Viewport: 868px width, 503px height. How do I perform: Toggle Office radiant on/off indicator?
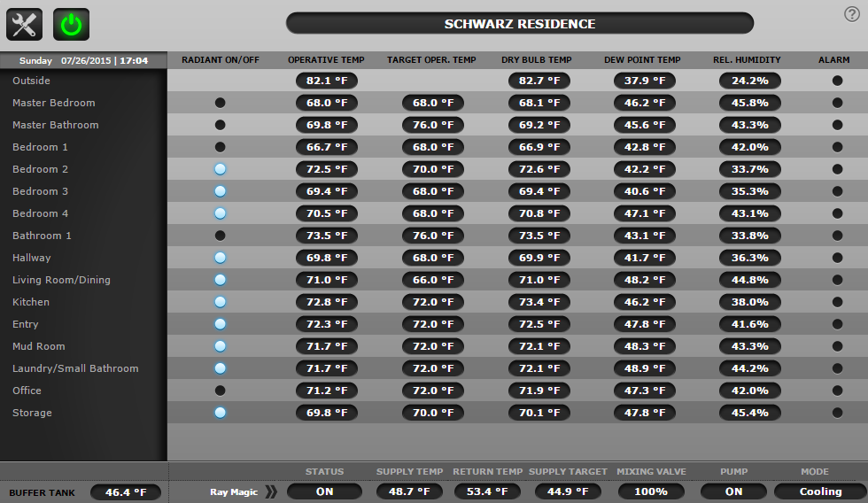(x=221, y=391)
